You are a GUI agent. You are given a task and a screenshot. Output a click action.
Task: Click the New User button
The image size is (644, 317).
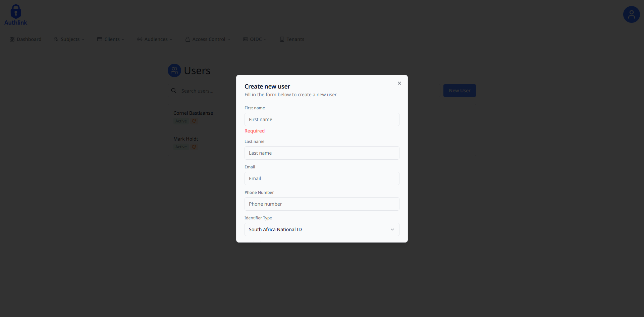(x=459, y=91)
